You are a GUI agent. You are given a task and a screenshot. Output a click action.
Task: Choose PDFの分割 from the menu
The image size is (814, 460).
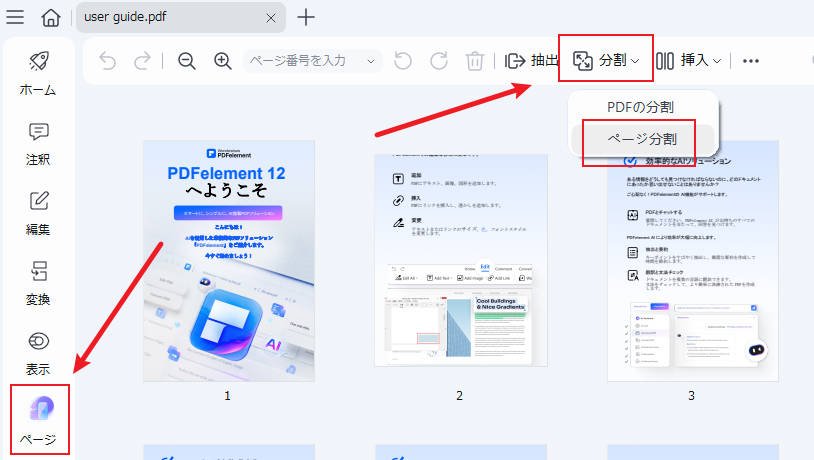(641, 107)
